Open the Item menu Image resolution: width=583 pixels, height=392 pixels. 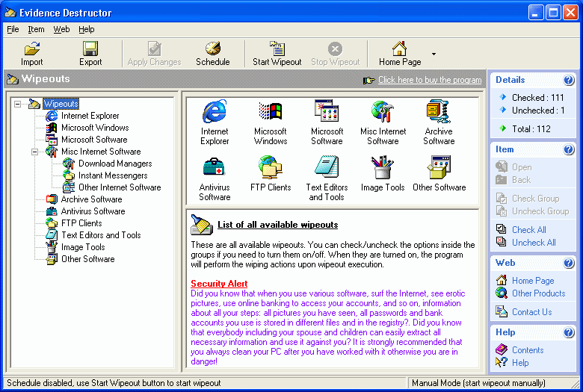[x=36, y=29]
